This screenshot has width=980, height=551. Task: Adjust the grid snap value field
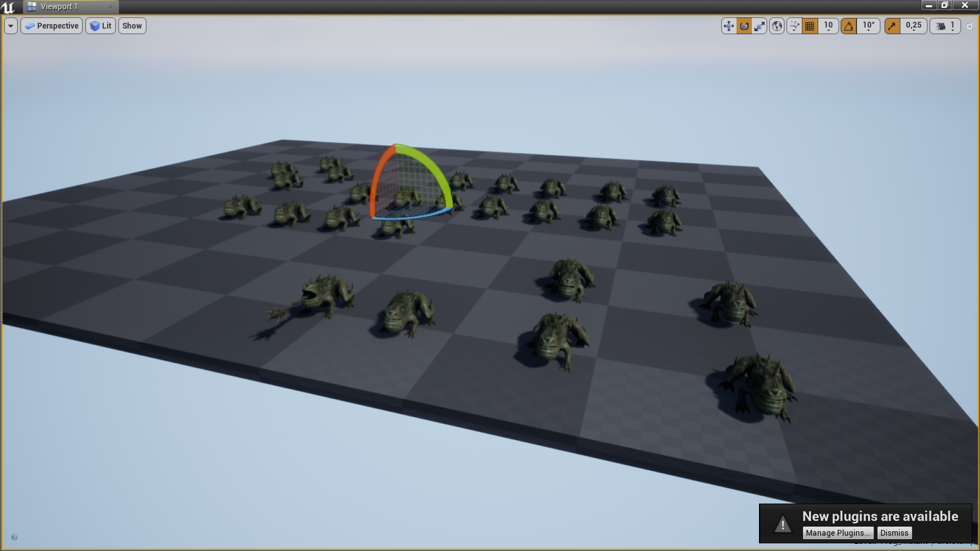(x=828, y=26)
